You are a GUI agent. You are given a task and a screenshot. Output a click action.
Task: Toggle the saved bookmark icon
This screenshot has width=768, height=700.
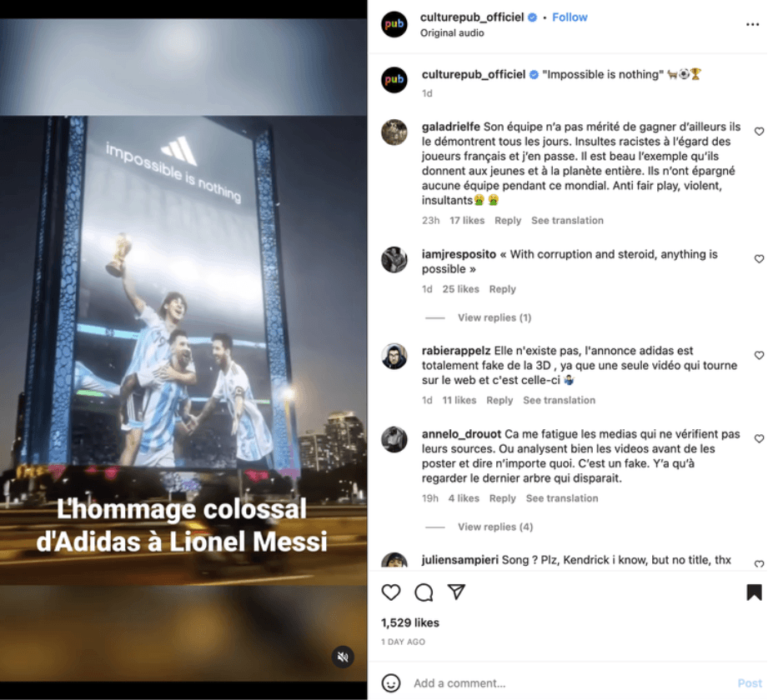click(x=754, y=592)
